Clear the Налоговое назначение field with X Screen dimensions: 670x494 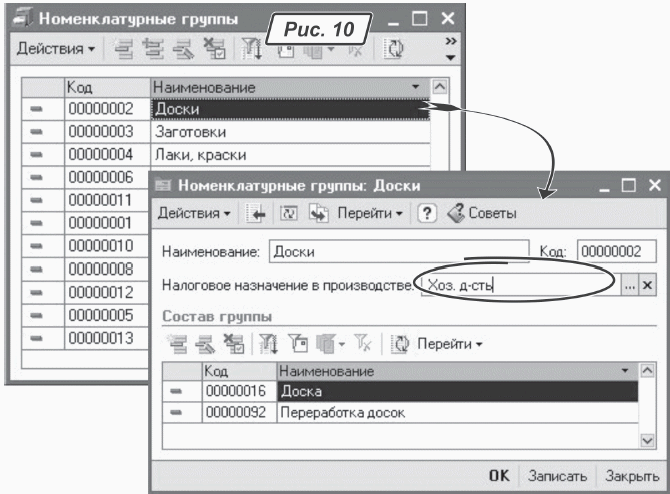647,285
